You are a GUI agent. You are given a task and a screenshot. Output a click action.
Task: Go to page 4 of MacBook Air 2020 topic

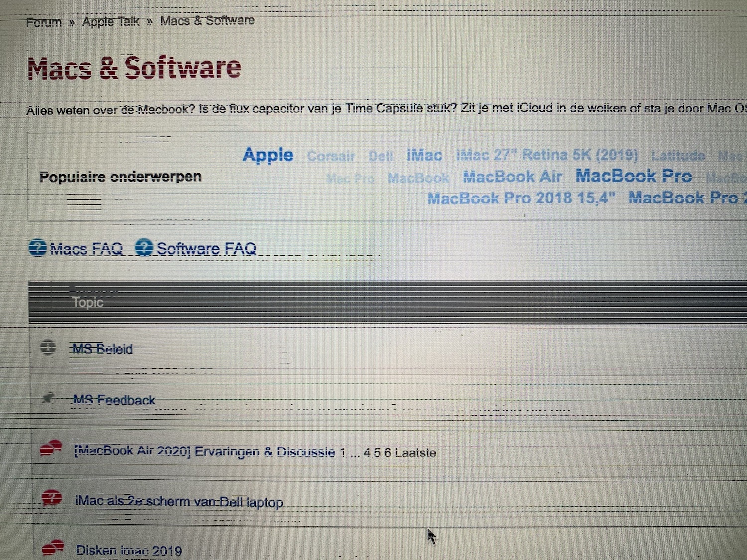[x=367, y=453]
